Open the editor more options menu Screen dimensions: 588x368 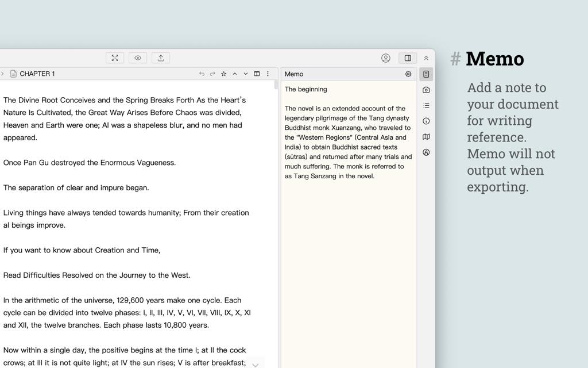point(268,74)
